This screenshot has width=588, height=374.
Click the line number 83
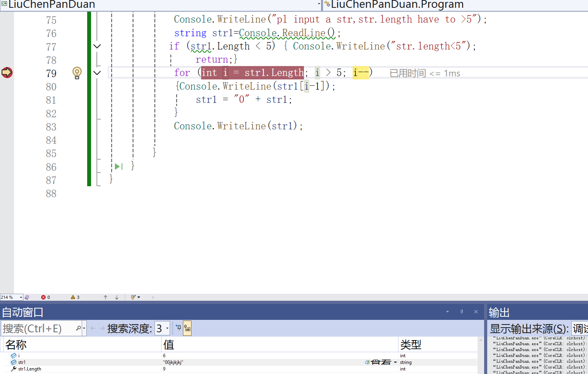pos(51,127)
